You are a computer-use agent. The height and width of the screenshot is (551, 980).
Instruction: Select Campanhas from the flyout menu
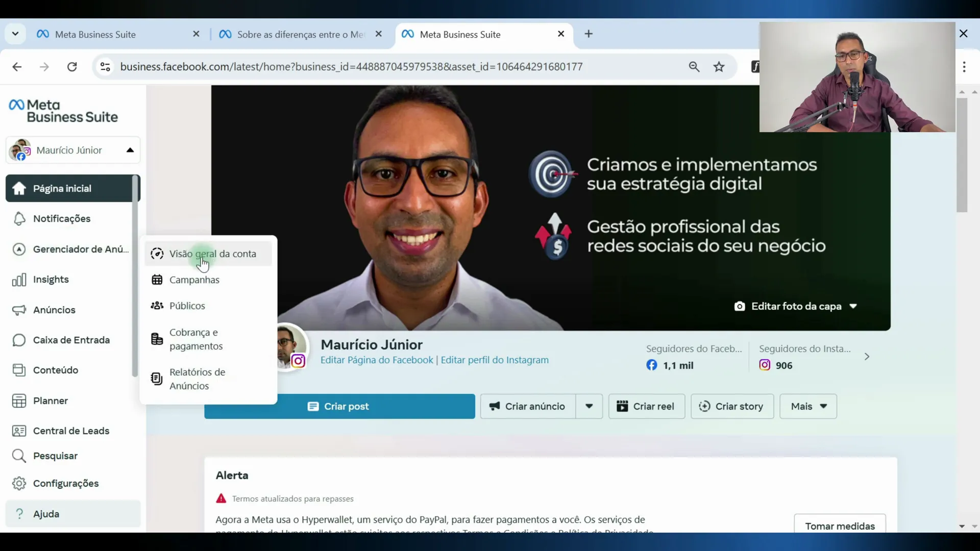[x=208, y=280]
